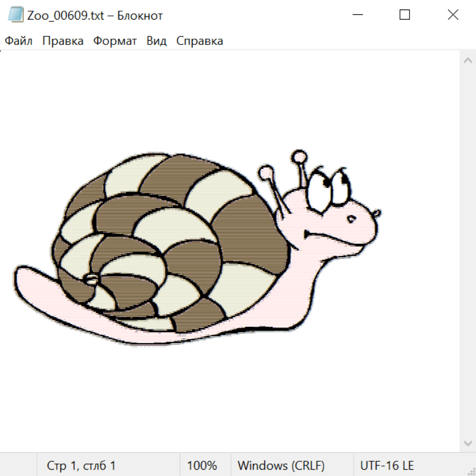Click the Windows (CRLF) line ending indicator
476x476 pixels.
[x=281, y=465]
